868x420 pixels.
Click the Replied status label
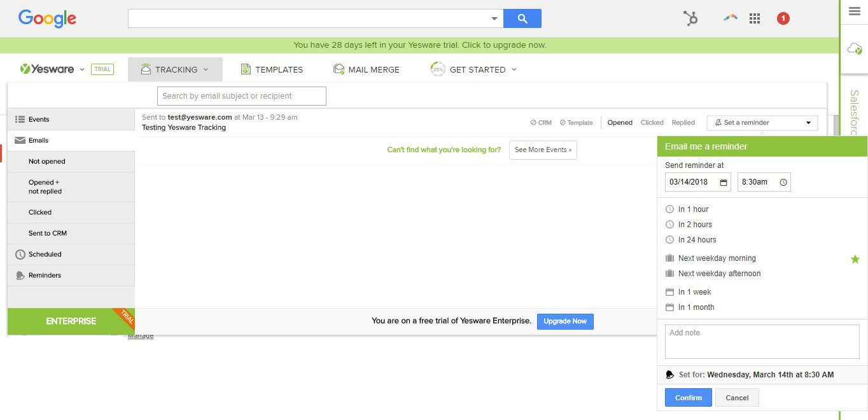(x=683, y=123)
